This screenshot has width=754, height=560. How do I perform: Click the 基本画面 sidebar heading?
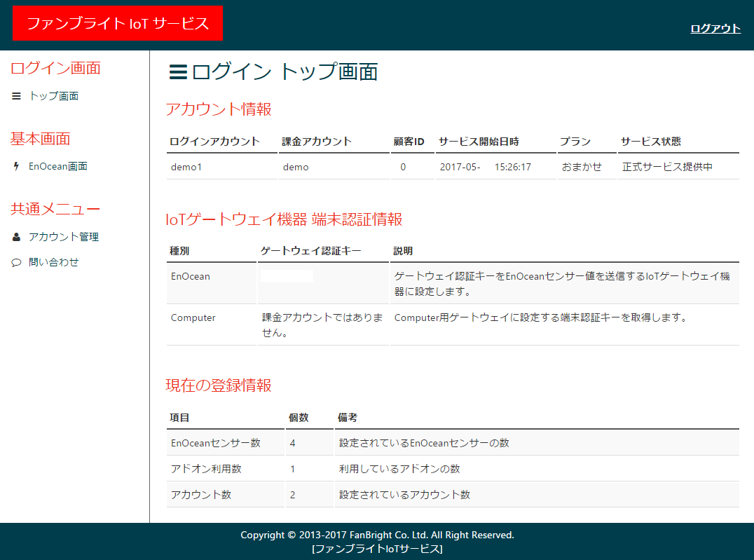(41, 139)
